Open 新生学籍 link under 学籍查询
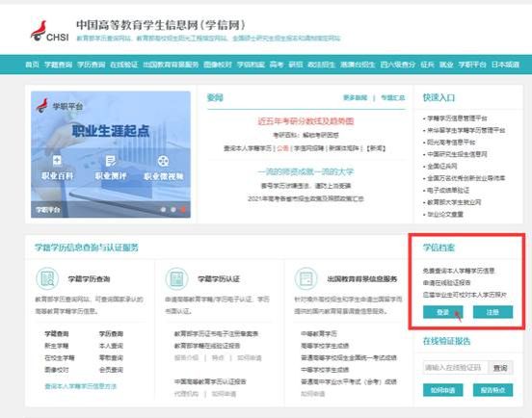The image size is (532, 418). [56, 346]
